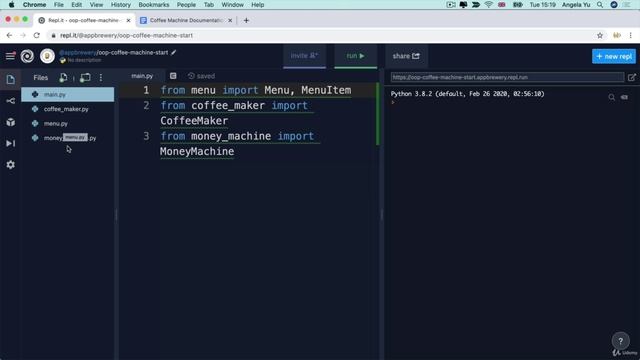Open the Bookmarks menu

click(x=153, y=4)
